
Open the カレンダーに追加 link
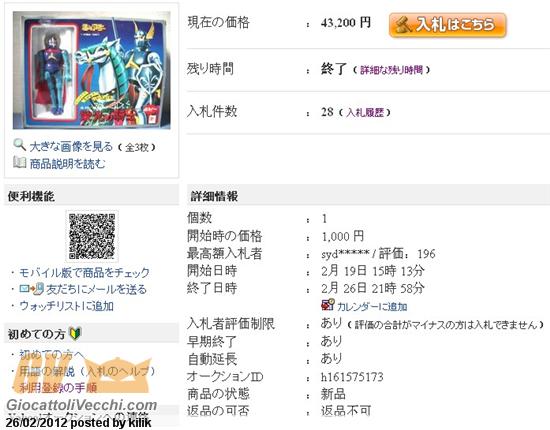(372, 307)
